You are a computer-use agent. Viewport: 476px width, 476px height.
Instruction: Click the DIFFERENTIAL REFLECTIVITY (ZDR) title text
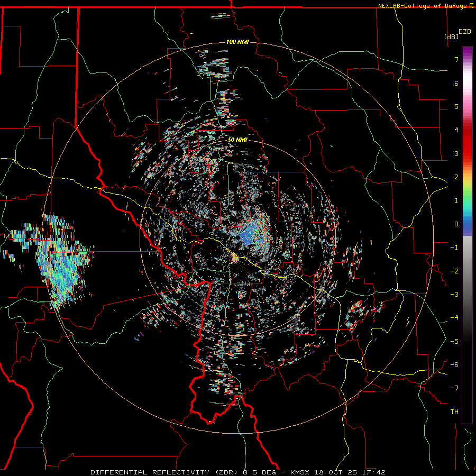[x=165, y=472]
